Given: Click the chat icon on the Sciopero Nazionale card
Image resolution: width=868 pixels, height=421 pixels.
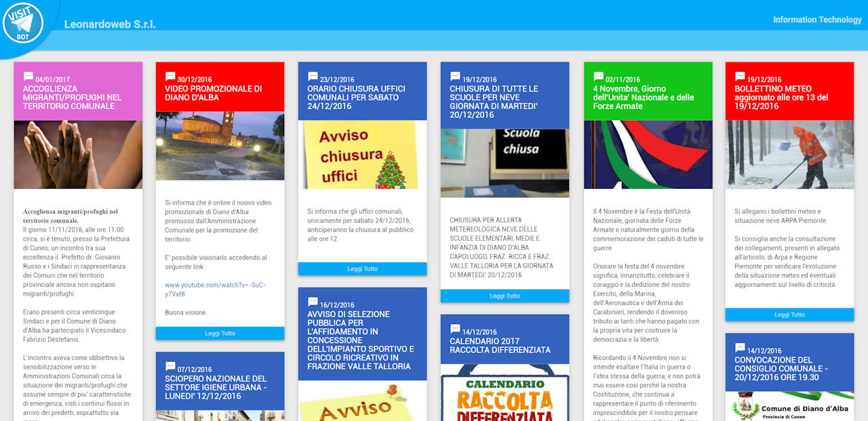Looking at the screenshot, I should [170, 367].
